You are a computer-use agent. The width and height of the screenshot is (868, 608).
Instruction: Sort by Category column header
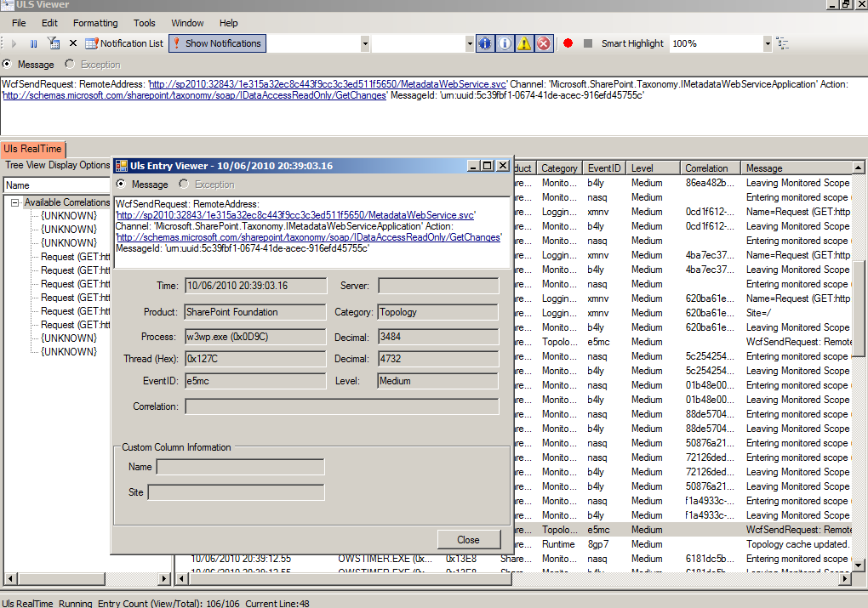point(559,168)
